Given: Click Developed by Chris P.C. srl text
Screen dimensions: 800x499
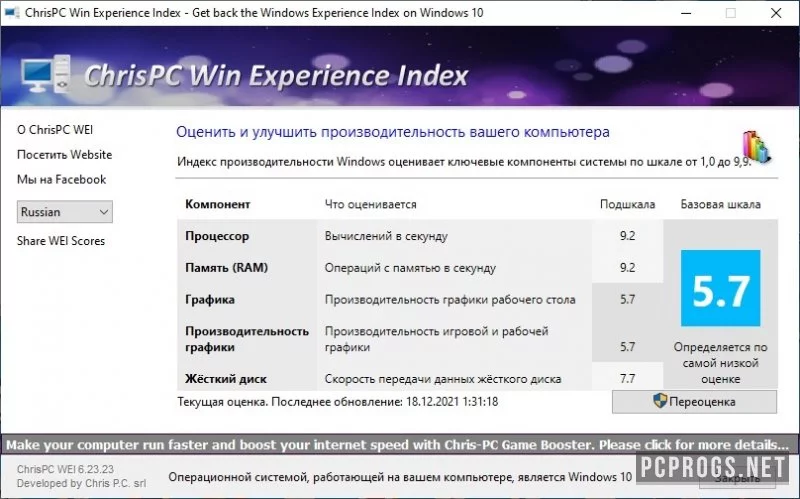Looking at the screenshot, I should coord(82,483).
